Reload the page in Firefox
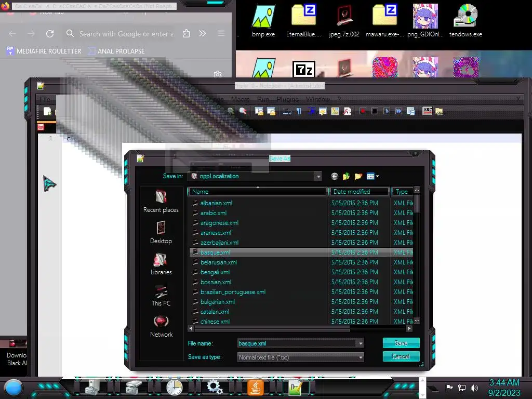 pos(50,34)
